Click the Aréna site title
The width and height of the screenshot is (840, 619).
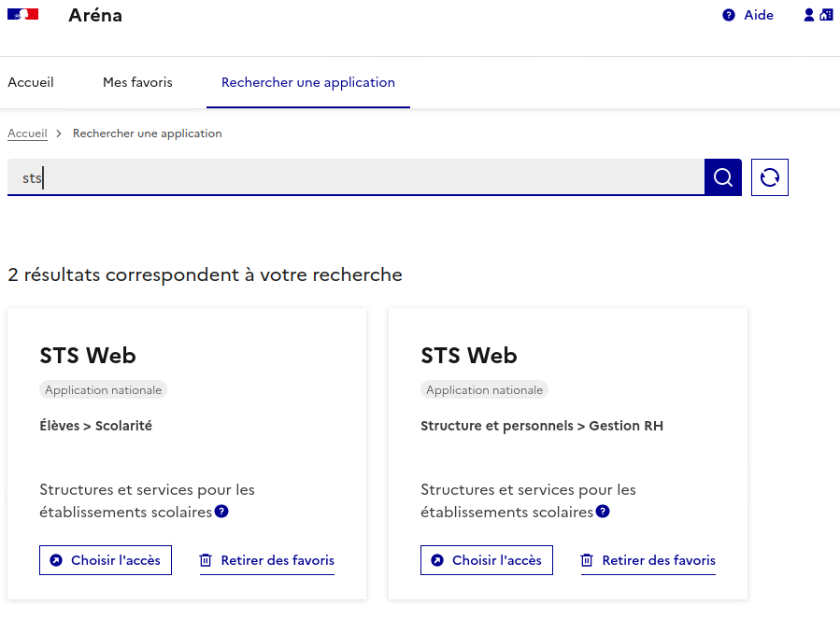point(95,15)
